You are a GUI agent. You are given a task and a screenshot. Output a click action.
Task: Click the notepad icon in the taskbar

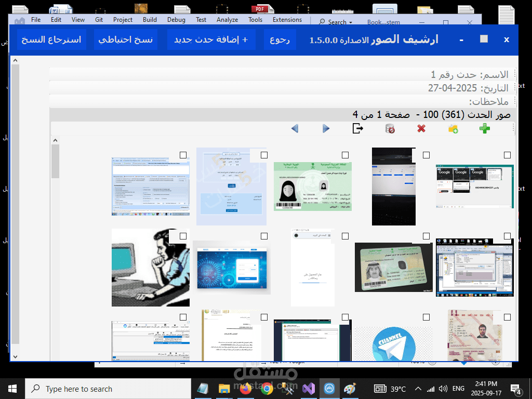pyautogui.click(x=203, y=389)
